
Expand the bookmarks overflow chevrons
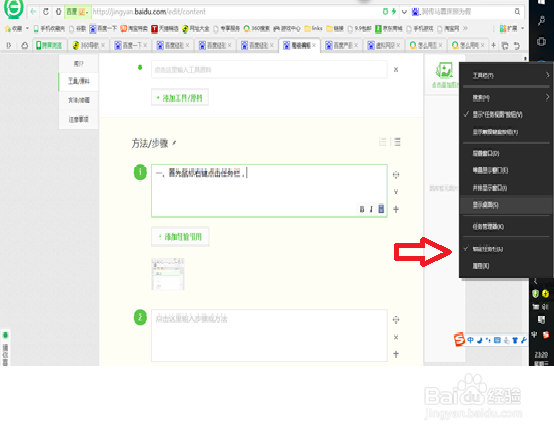pyautogui.click(x=465, y=28)
